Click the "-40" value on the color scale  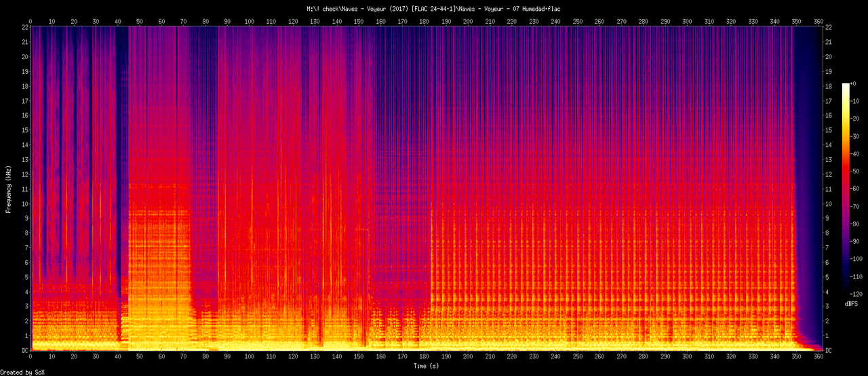pos(855,154)
